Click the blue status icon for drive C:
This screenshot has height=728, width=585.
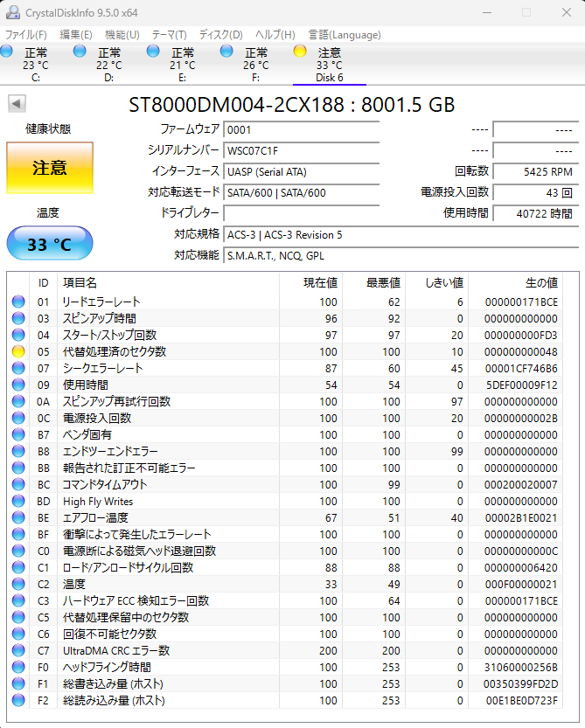(x=7, y=52)
